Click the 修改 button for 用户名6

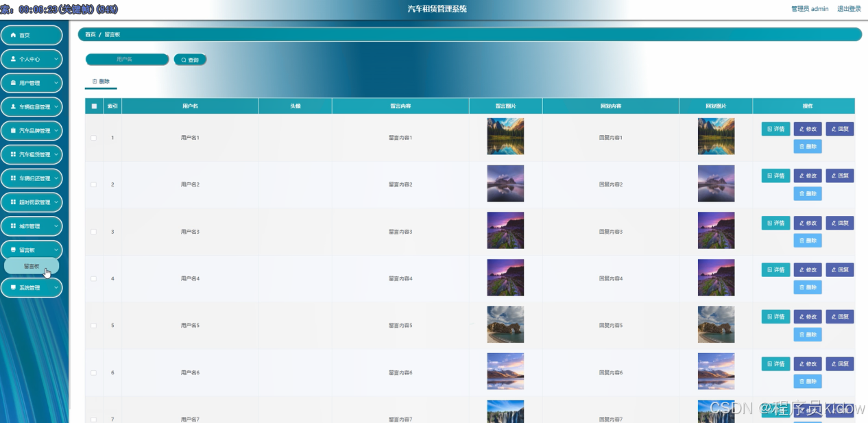click(x=808, y=364)
